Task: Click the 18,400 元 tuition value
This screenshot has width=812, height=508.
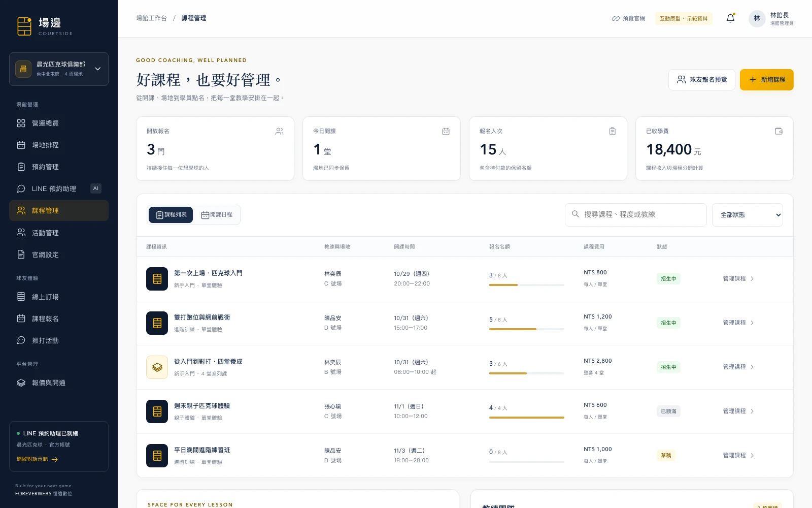Action: tap(673, 150)
